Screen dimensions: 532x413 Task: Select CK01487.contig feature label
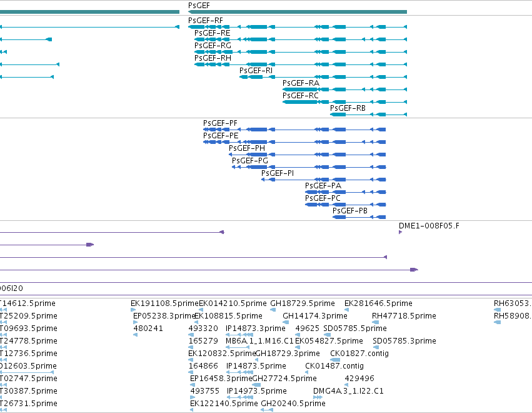(x=334, y=366)
